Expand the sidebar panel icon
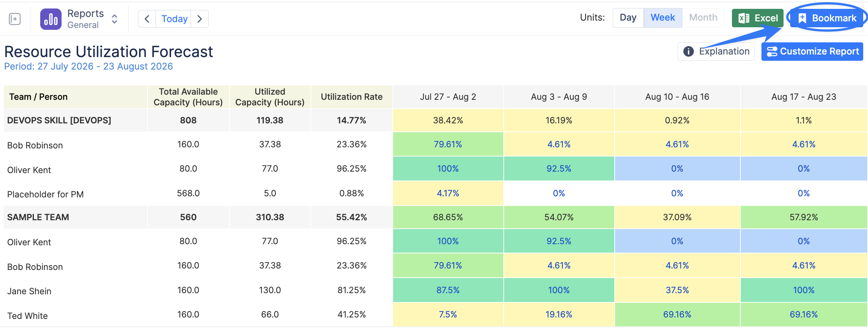Screen dimensions: 868x330 pyautogui.click(x=15, y=19)
